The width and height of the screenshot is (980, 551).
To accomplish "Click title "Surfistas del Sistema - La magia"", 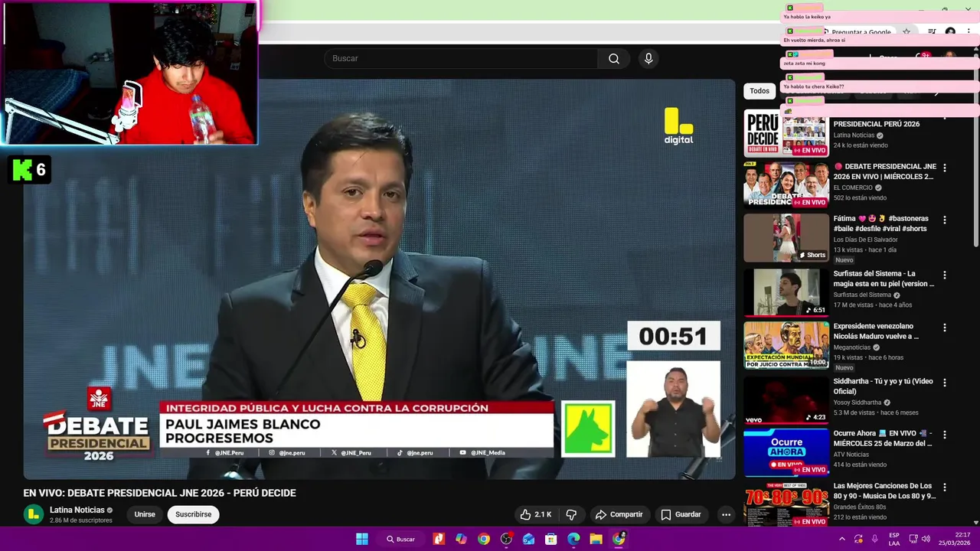I will pos(884,279).
